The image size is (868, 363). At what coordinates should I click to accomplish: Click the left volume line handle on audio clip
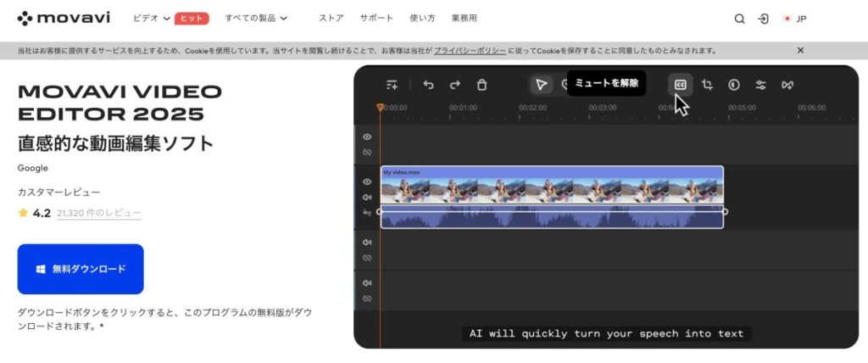[379, 211]
